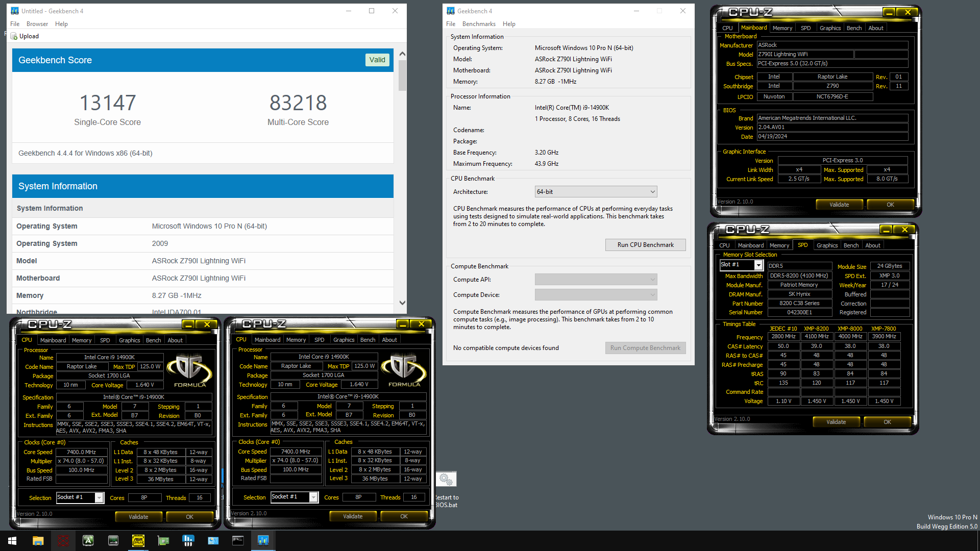The height and width of the screenshot is (551, 980).
Task: Click the green Valid badge
Action: (x=377, y=60)
